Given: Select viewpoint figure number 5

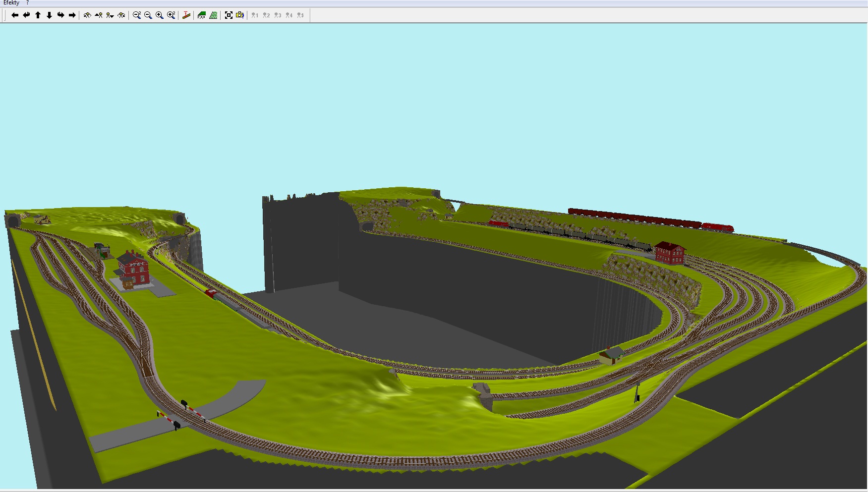Looking at the screenshot, I should click(300, 15).
